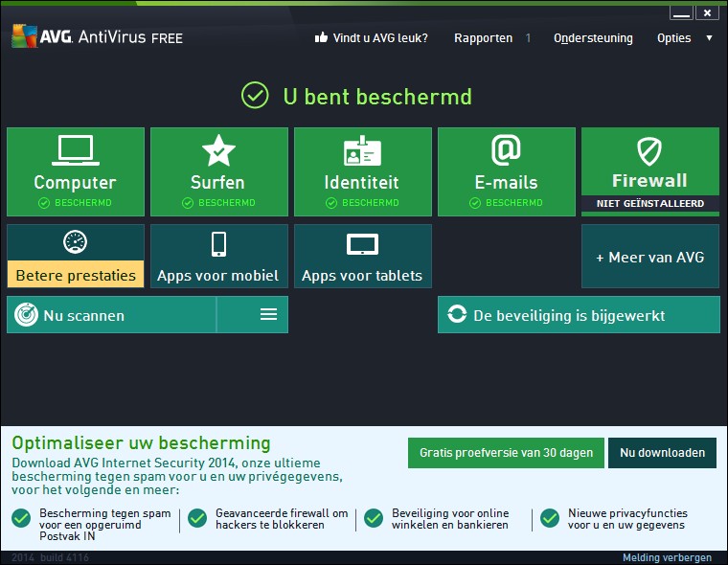Open the E-mails protection tile

click(506, 170)
